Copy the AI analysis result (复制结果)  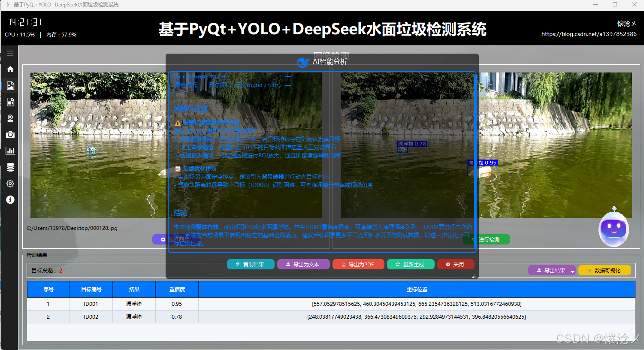tap(251, 264)
